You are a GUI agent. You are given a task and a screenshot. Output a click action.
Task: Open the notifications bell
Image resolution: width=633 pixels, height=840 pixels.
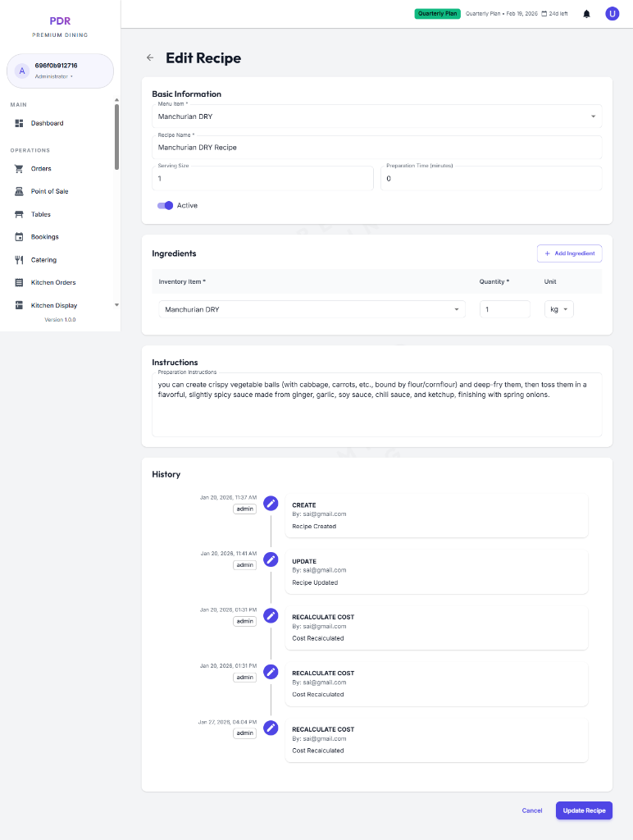click(x=586, y=14)
